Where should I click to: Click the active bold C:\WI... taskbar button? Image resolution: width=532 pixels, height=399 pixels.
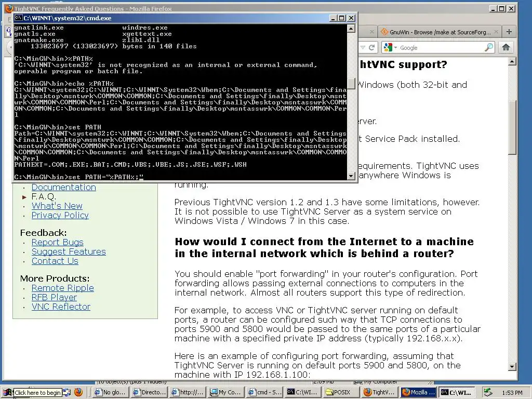pos(457,392)
